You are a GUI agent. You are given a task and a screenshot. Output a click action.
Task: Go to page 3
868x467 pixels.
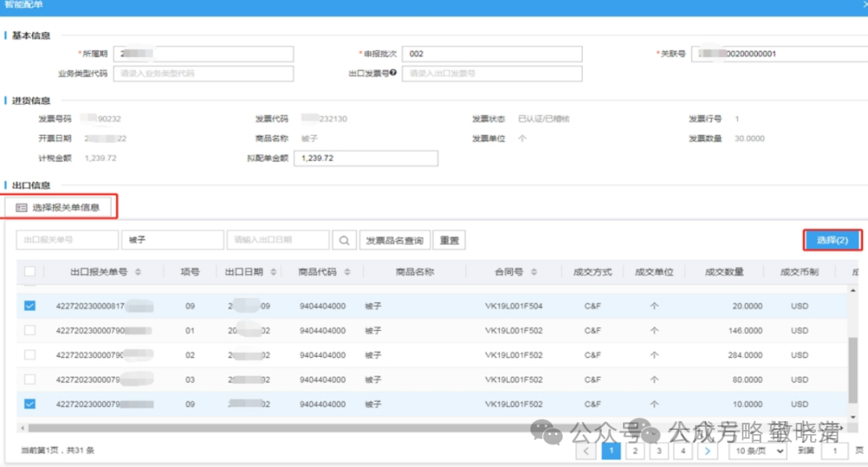click(659, 451)
